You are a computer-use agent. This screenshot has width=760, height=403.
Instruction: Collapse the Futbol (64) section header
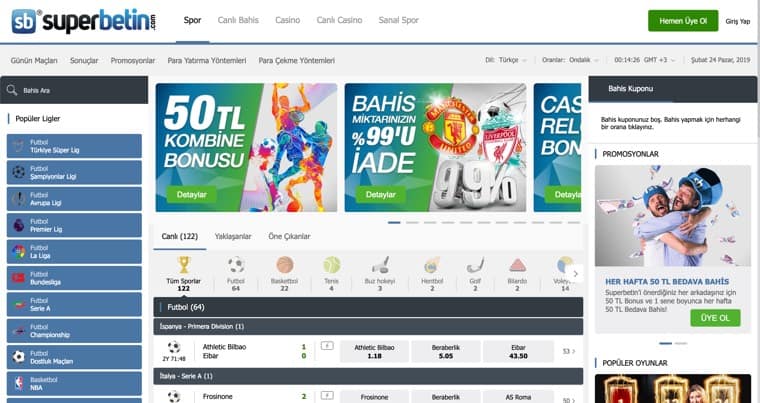pos(368,307)
